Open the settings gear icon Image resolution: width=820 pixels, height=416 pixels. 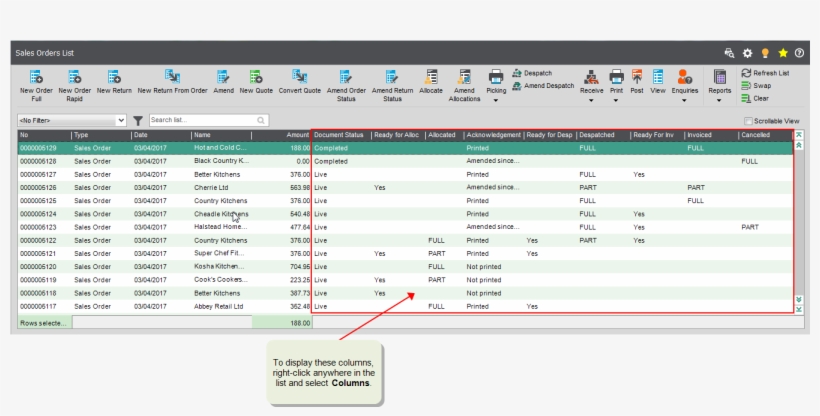(x=747, y=53)
